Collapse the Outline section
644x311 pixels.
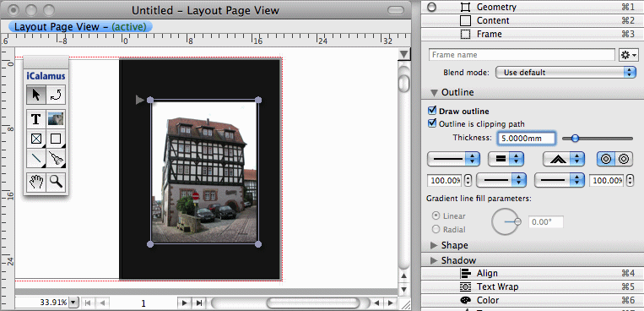pos(434,93)
